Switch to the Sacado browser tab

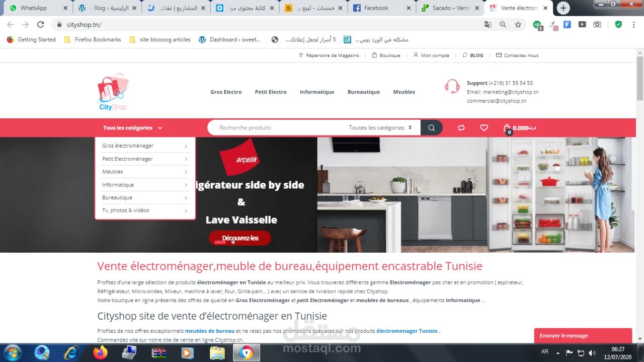[x=451, y=8]
